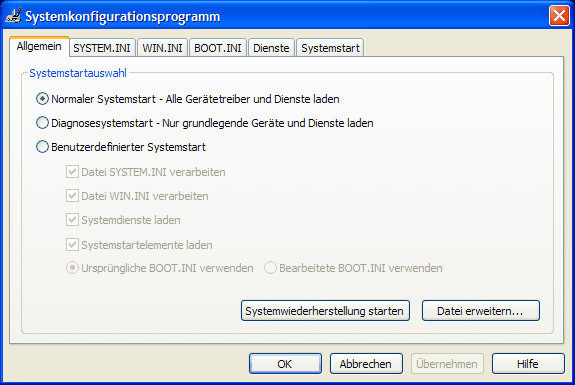Close the dialog with the red X
Viewport: 575px width, 385px height.
tap(559, 16)
